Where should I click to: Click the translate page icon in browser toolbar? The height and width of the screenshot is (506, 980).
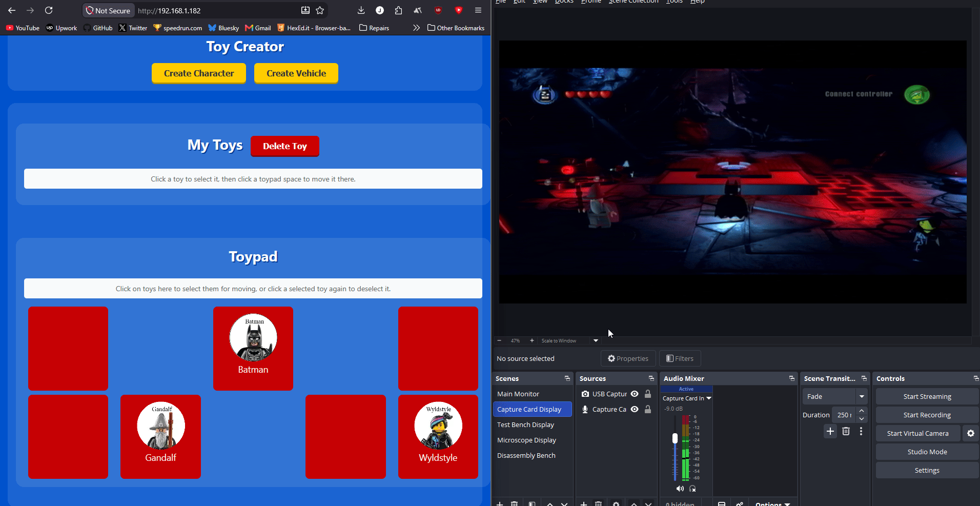coord(418,10)
